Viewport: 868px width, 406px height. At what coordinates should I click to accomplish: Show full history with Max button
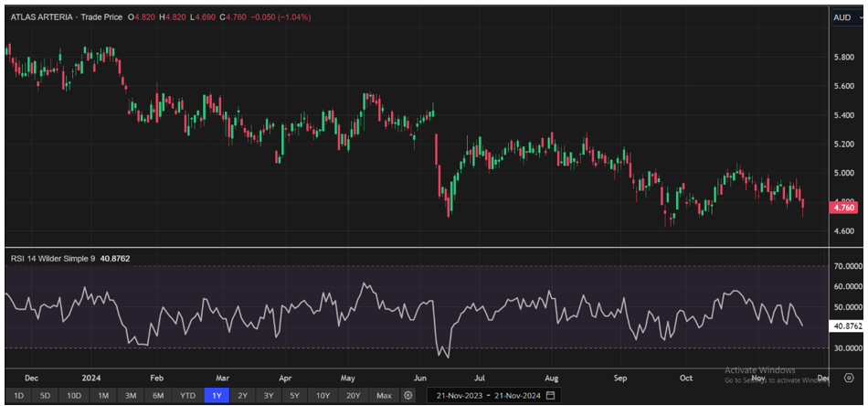(384, 395)
